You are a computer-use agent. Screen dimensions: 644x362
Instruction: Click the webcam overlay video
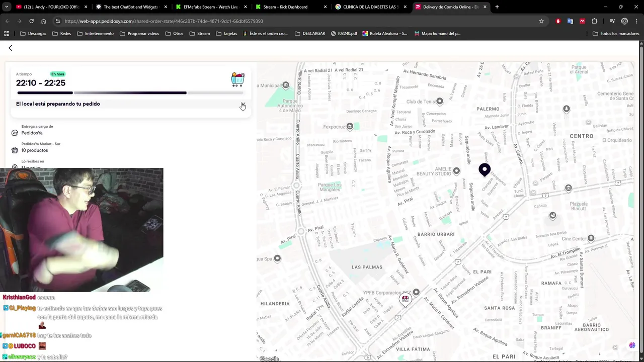tap(82, 230)
